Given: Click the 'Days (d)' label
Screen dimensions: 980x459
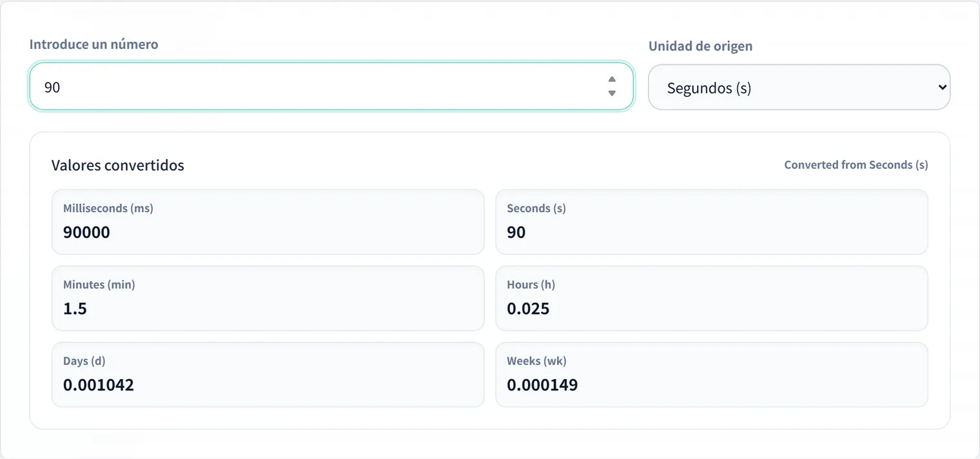Looking at the screenshot, I should click(84, 361).
